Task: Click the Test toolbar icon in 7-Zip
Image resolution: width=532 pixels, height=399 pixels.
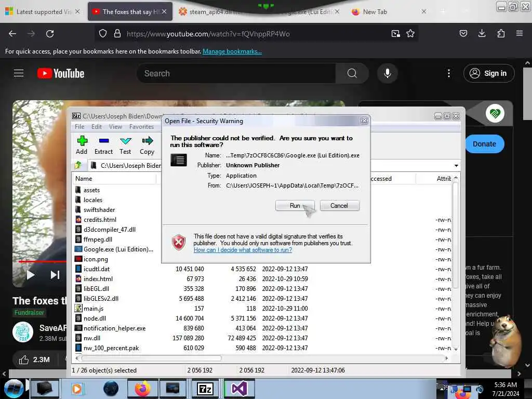Action: pyautogui.click(x=125, y=145)
